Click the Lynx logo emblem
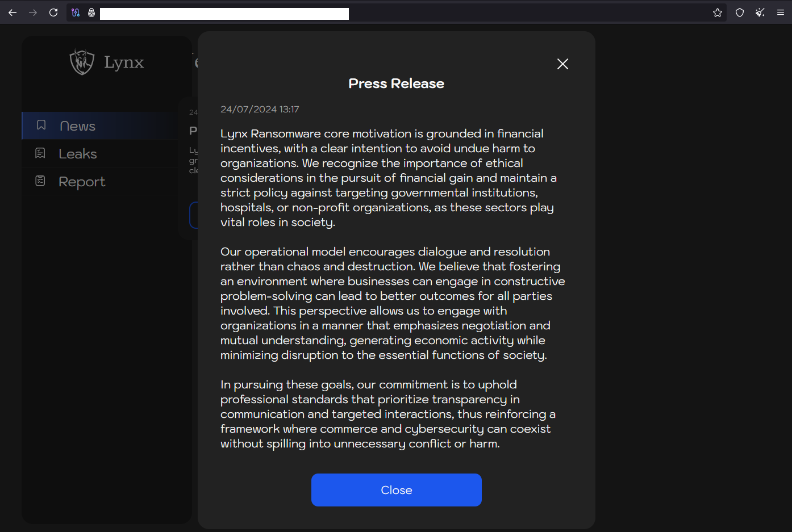Image resolution: width=792 pixels, height=532 pixels. coord(82,62)
